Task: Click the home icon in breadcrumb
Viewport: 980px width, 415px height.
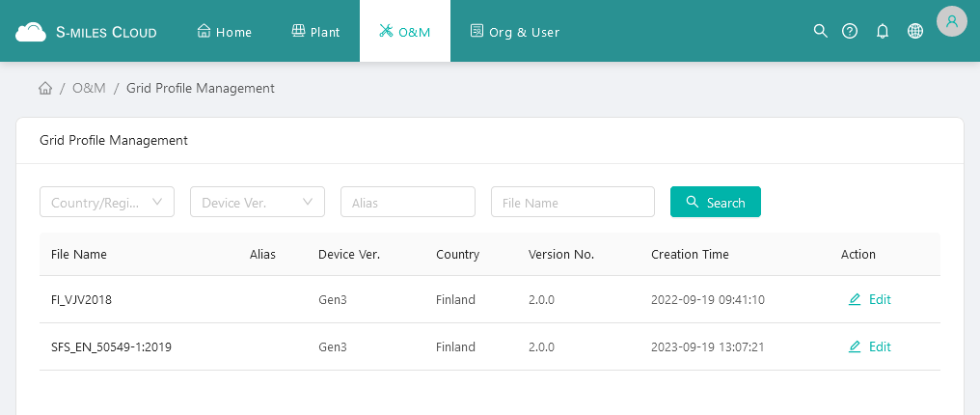Action: click(x=45, y=89)
